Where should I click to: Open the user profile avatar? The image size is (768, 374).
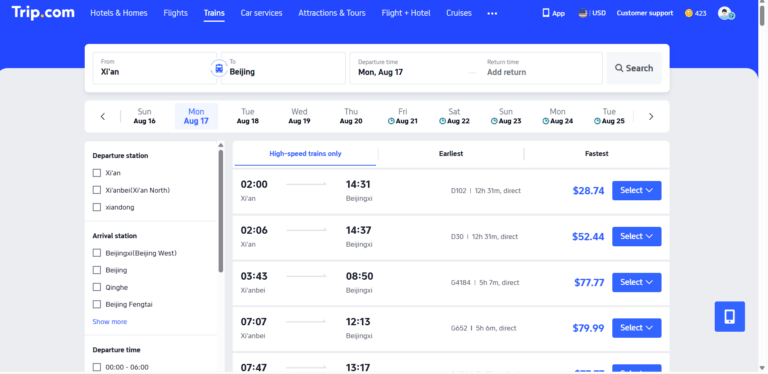click(725, 13)
